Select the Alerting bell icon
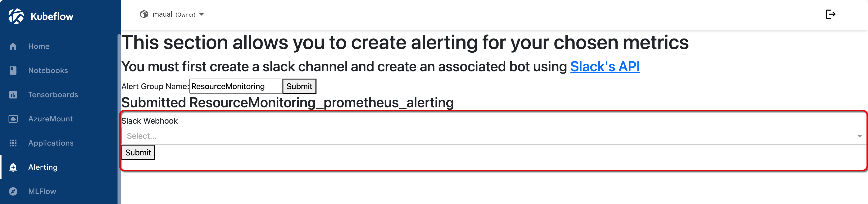 tap(13, 167)
